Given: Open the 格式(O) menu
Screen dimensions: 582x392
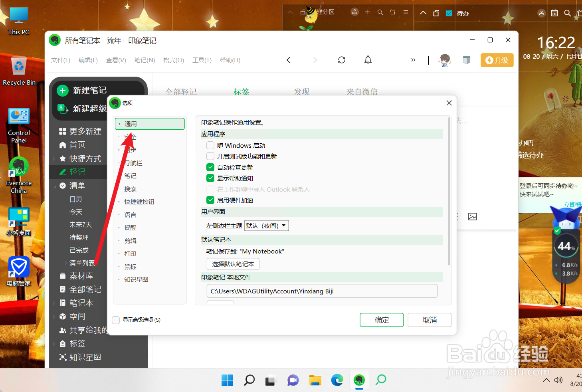Looking at the screenshot, I should tap(174, 60).
